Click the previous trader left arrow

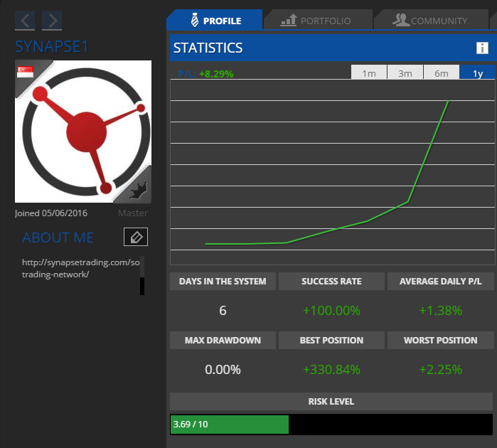pyautogui.click(x=25, y=21)
